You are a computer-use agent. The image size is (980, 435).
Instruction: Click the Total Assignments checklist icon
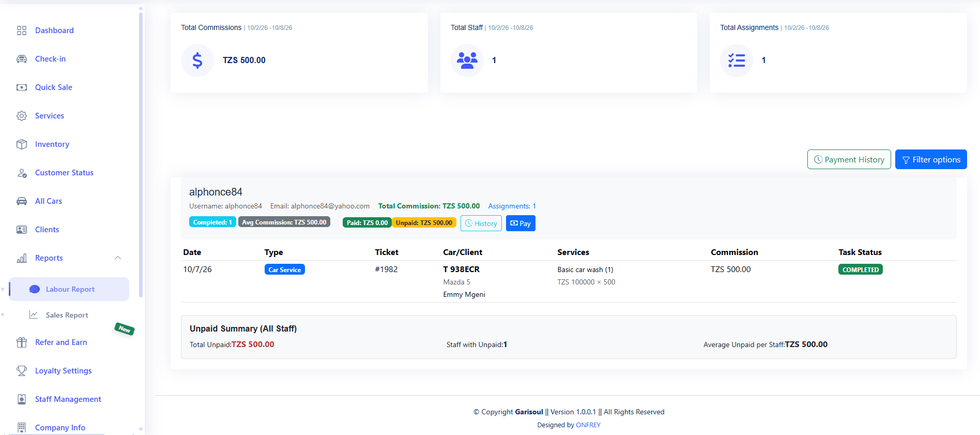(737, 61)
